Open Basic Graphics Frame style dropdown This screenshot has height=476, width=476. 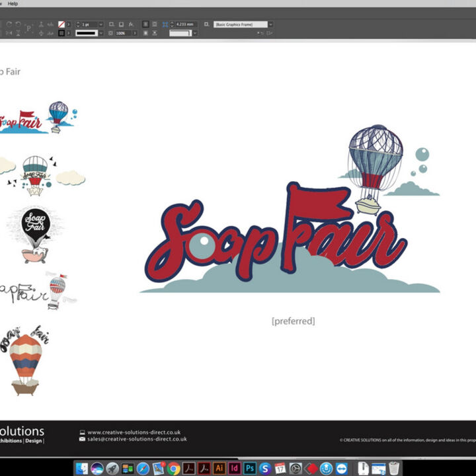(x=270, y=24)
